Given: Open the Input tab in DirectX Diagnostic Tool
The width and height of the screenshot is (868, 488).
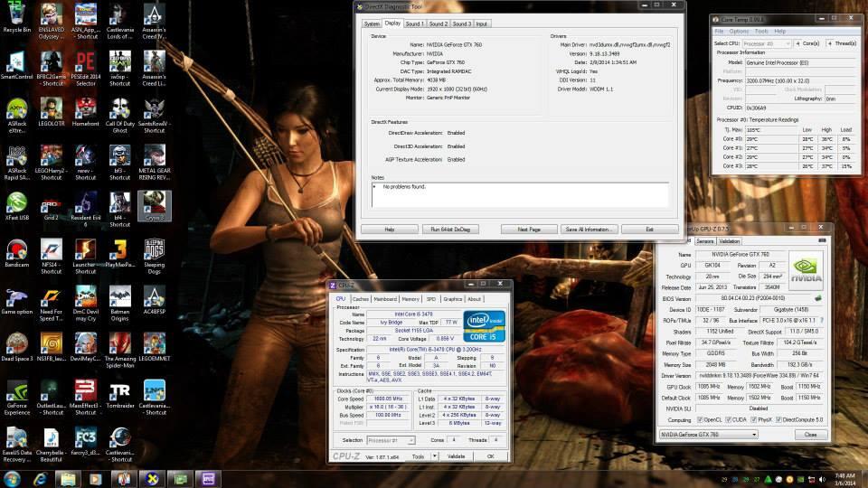Looking at the screenshot, I should coord(482,23).
